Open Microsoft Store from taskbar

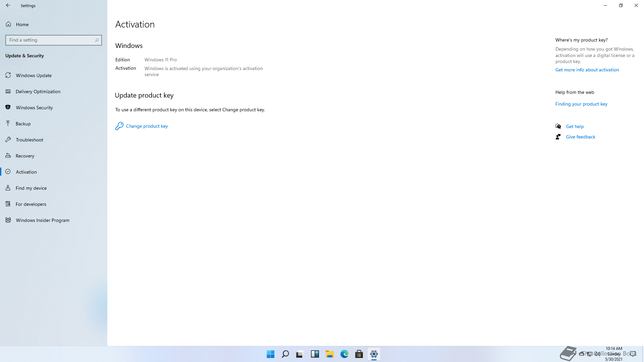[x=359, y=354]
